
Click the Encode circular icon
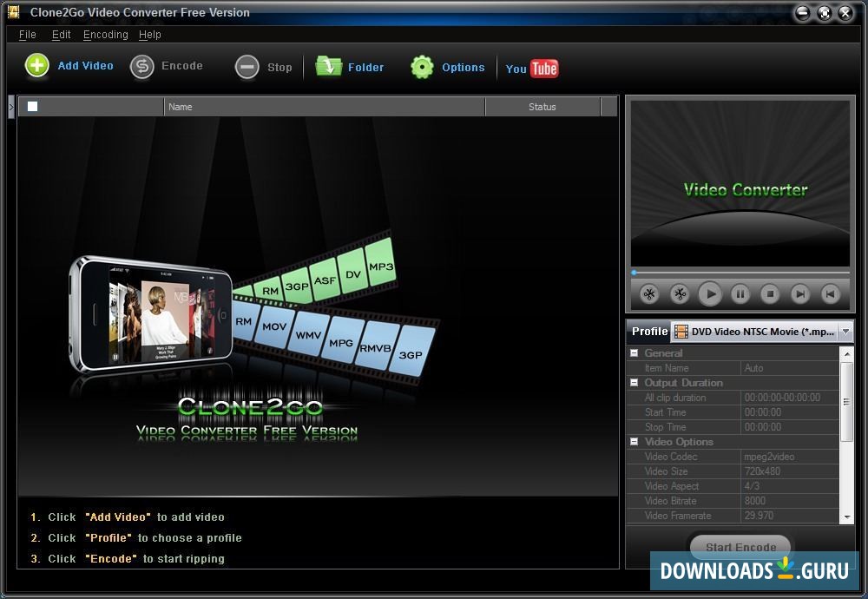coord(141,67)
